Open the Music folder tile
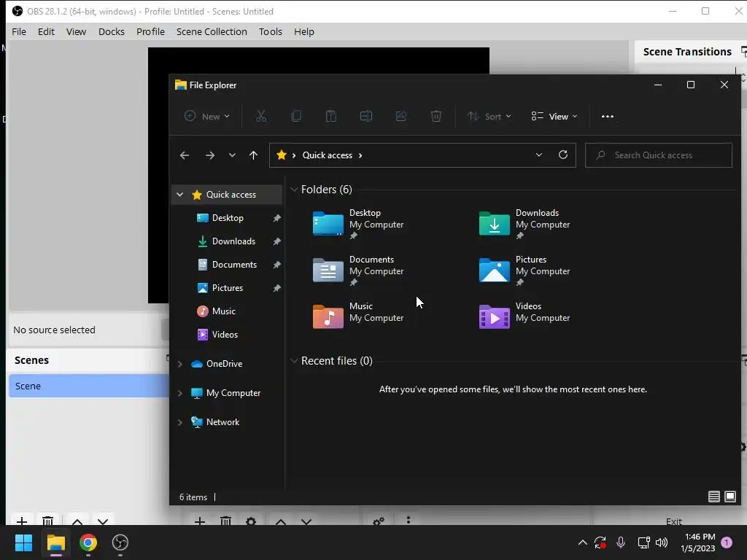The height and width of the screenshot is (560, 747). pyautogui.click(x=358, y=316)
